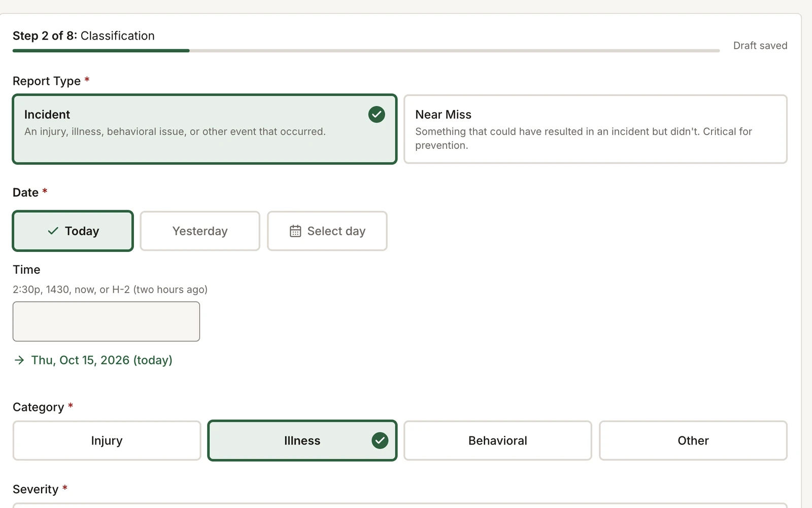The height and width of the screenshot is (508, 812).
Task: Click the time format hint '2:30p, 1430, now'
Action: tap(110, 290)
